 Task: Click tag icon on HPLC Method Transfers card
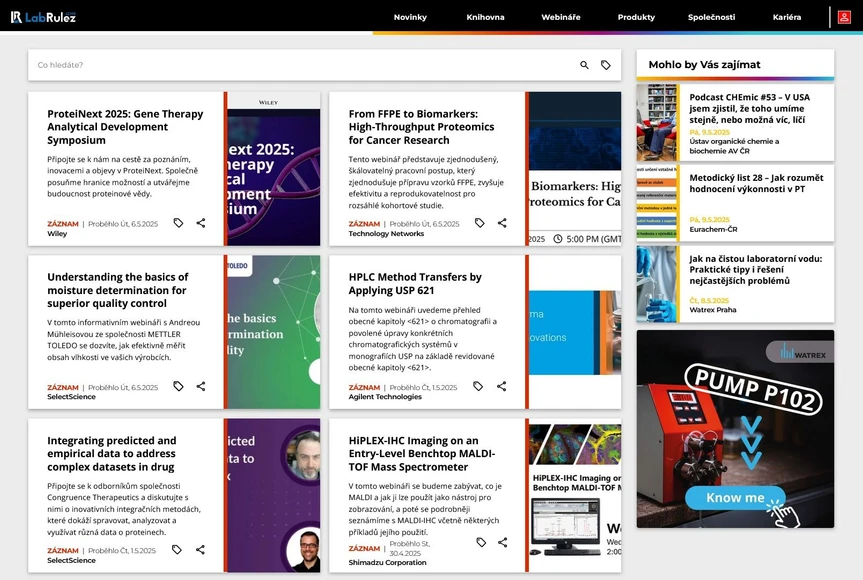click(x=478, y=386)
